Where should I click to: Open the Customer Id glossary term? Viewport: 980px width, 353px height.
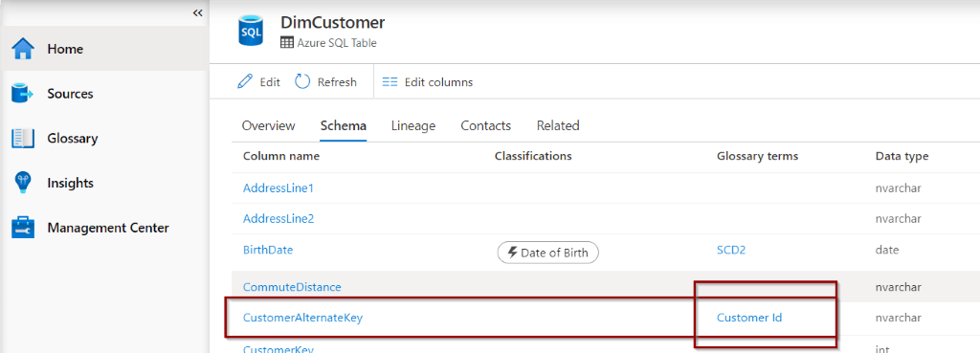pos(749,318)
